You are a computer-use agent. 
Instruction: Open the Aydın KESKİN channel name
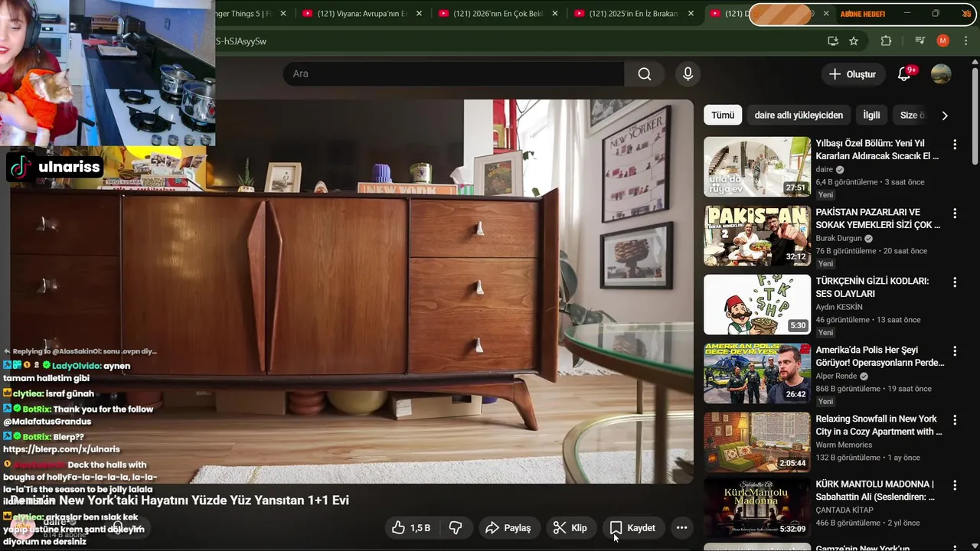[839, 307]
